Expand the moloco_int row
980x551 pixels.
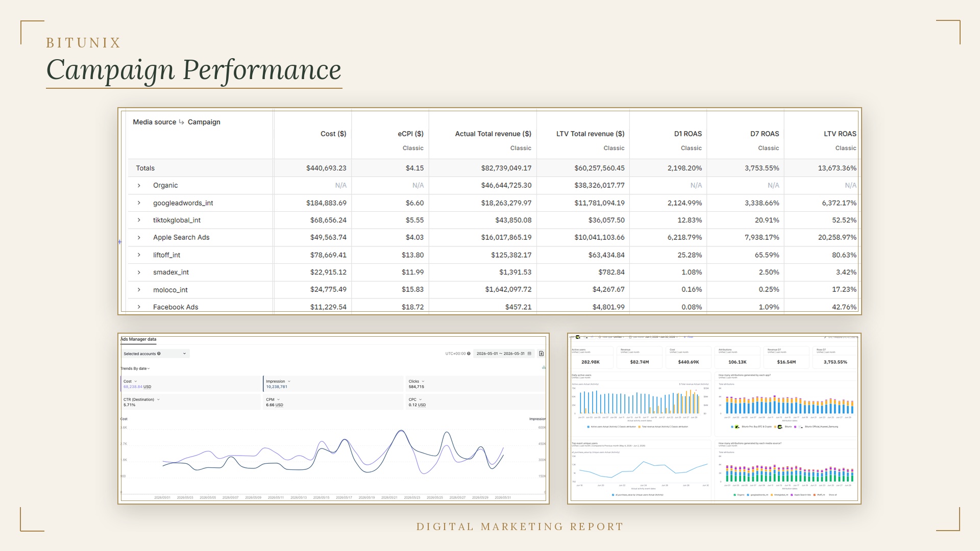tap(139, 290)
